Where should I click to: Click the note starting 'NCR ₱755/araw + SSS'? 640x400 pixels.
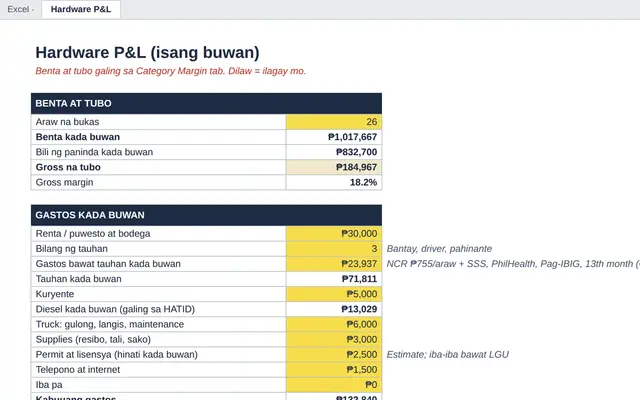coord(513,264)
